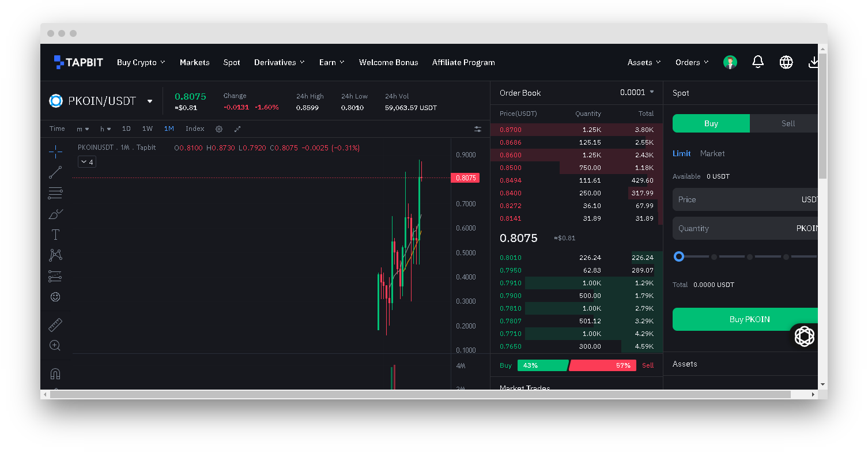The height and width of the screenshot is (457, 868).
Task: Select the Limit order type
Action: pyautogui.click(x=681, y=153)
